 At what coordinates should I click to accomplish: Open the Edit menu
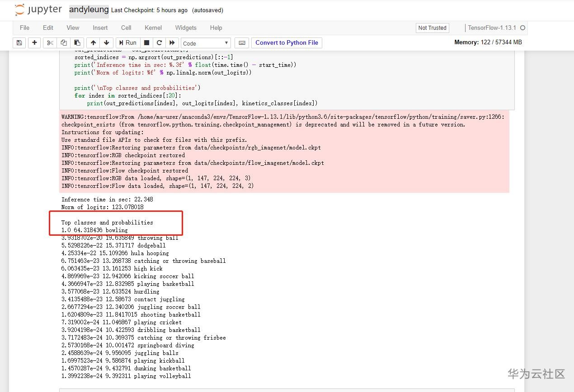[x=48, y=28]
